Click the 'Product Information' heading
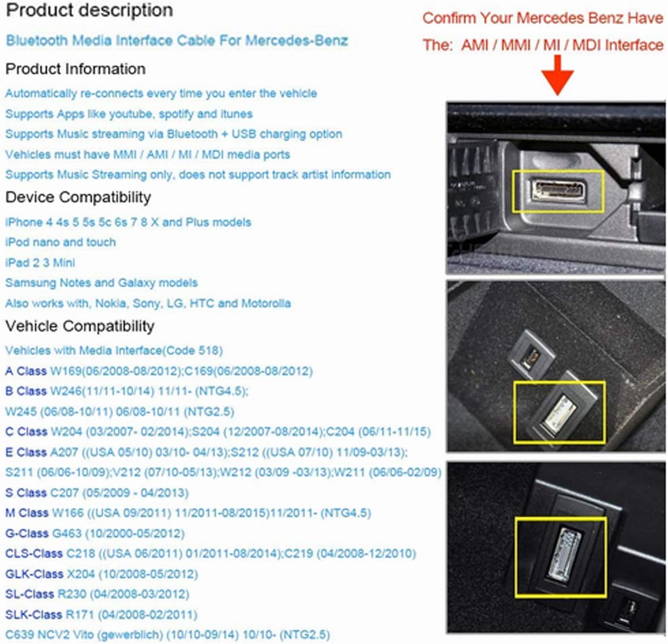Screen dimensions: 668x644 click(x=75, y=69)
